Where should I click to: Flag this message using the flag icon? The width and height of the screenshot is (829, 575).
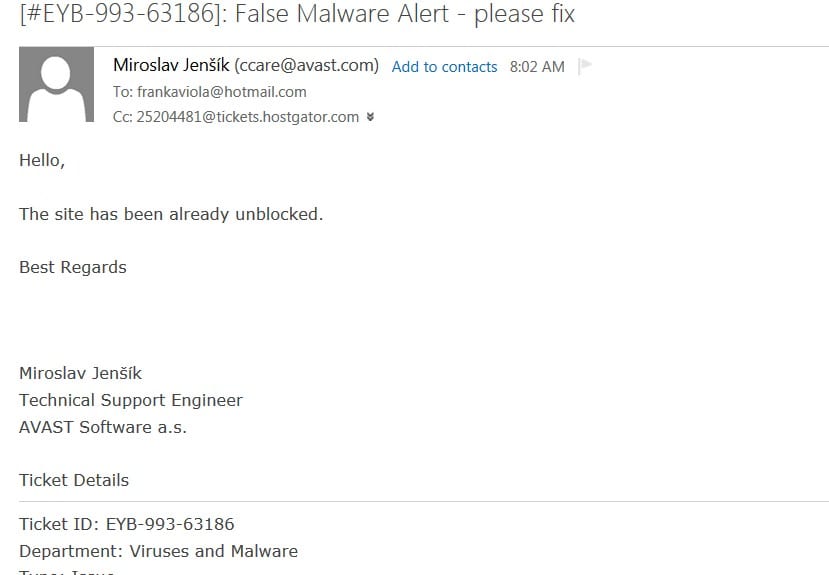click(x=584, y=67)
